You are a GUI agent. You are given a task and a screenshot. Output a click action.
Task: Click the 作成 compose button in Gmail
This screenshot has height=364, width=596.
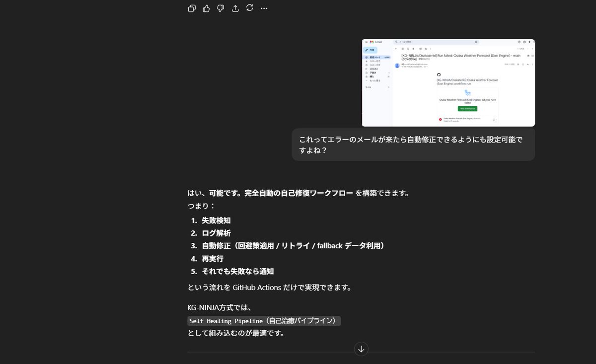pos(371,50)
